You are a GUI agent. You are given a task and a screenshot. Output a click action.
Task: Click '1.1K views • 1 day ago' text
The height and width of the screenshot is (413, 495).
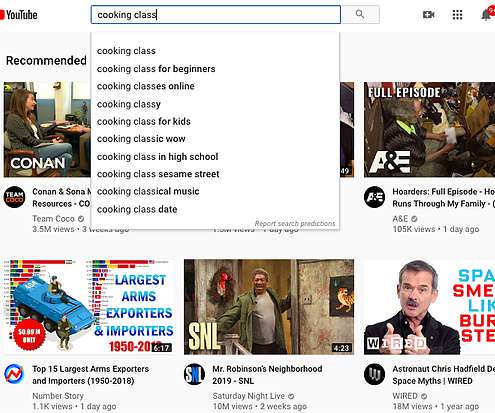click(x=74, y=407)
